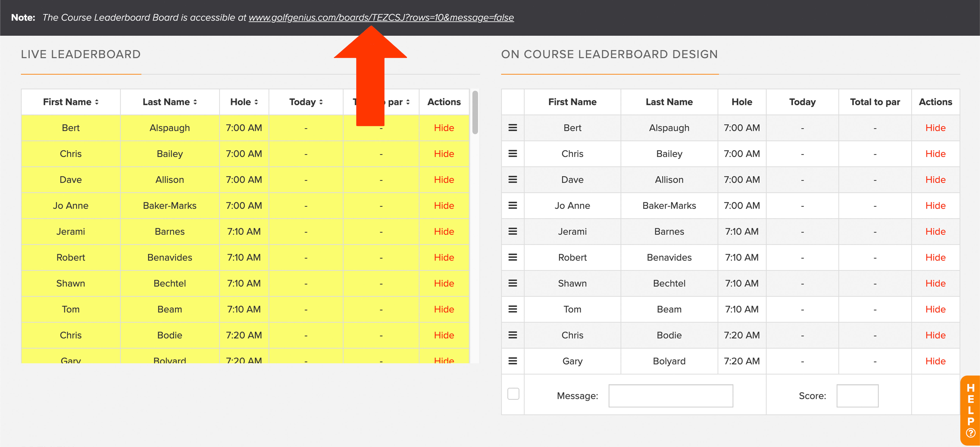Hide Shawn Bechtel in On Course design
Image resolution: width=980 pixels, height=447 pixels.
936,283
